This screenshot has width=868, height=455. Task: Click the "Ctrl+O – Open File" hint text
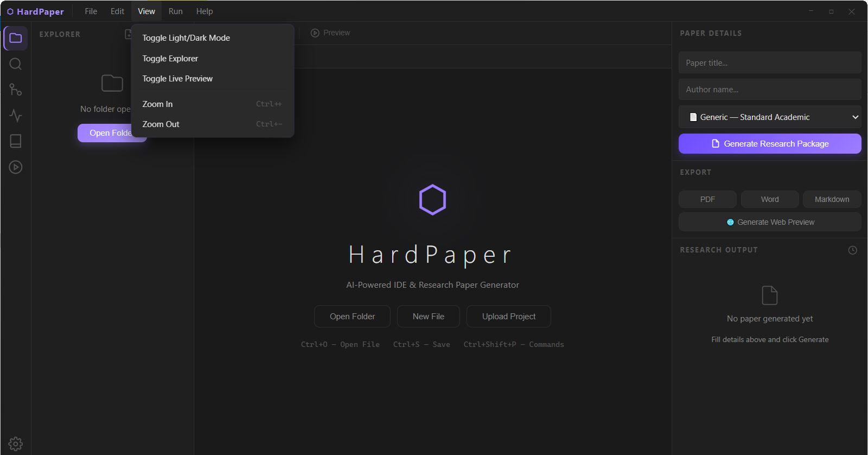click(x=340, y=344)
